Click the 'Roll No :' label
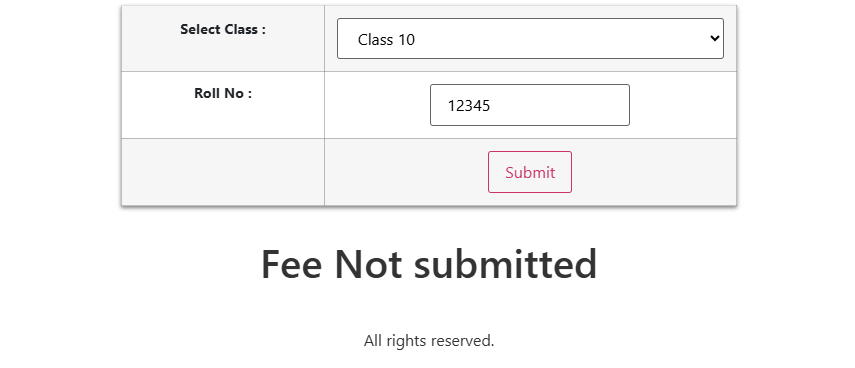855x368 pixels. tap(222, 93)
